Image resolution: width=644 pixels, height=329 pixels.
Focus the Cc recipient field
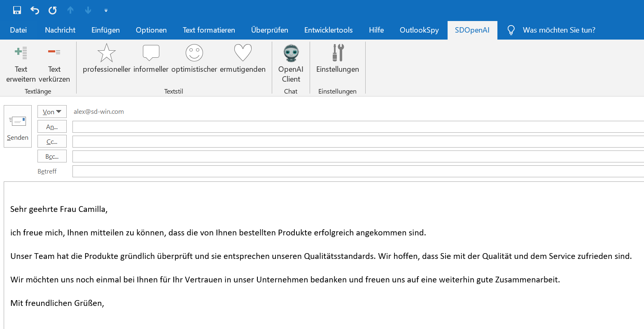pos(358,141)
